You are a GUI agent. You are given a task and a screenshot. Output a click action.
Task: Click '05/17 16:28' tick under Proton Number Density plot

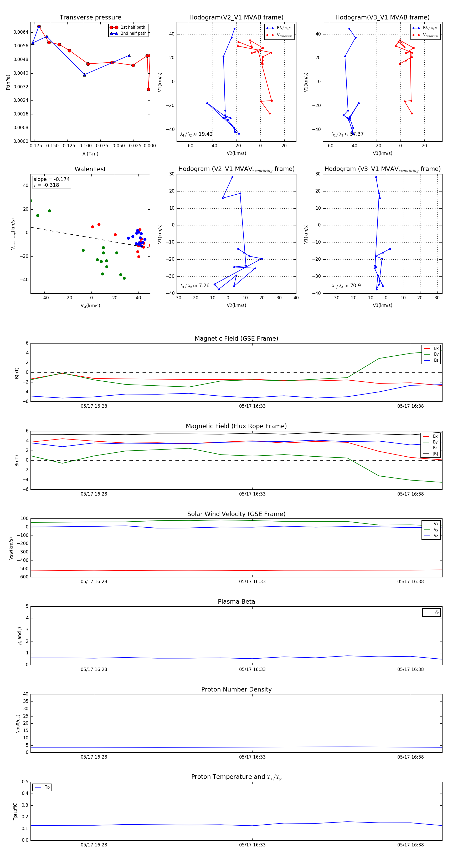(94, 757)
